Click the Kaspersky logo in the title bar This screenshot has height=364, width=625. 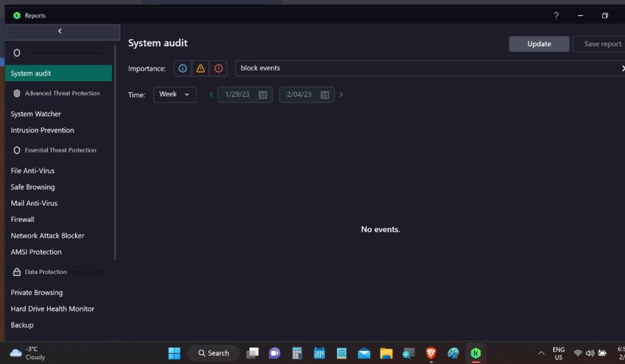coord(17,16)
